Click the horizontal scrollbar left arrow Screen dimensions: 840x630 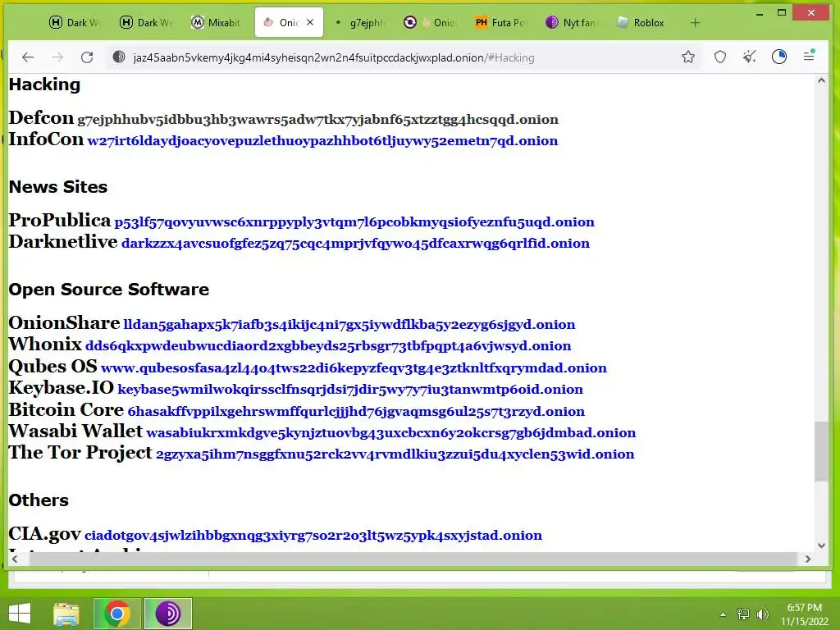(15, 559)
